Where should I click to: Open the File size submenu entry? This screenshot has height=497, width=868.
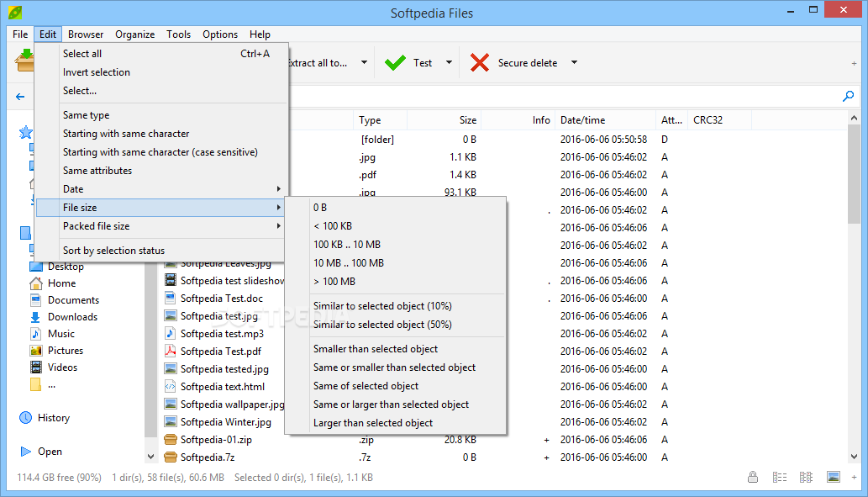click(160, 208)
